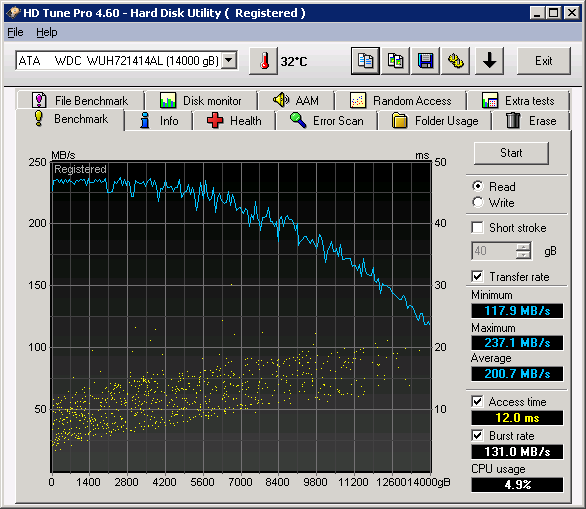The width and height of the screenshot is (586, 509).
Task: Switch to the Random Access tab
Action: [401, 101]
